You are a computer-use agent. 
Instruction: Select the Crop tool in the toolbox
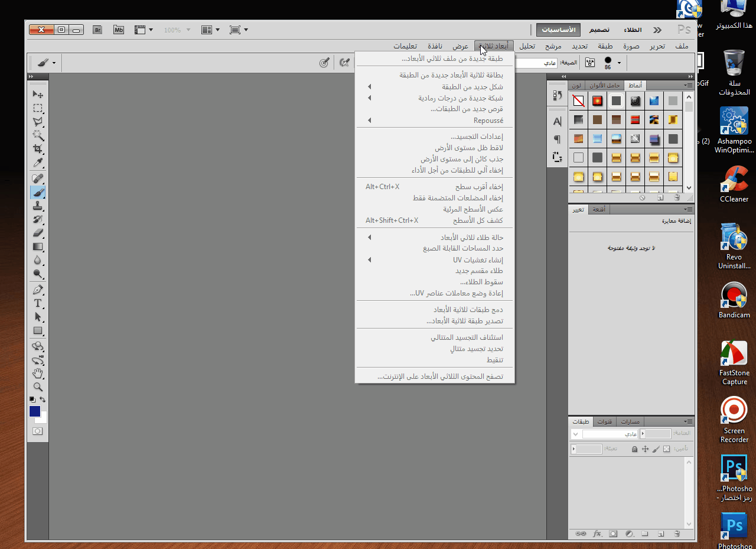coord(38,149)
